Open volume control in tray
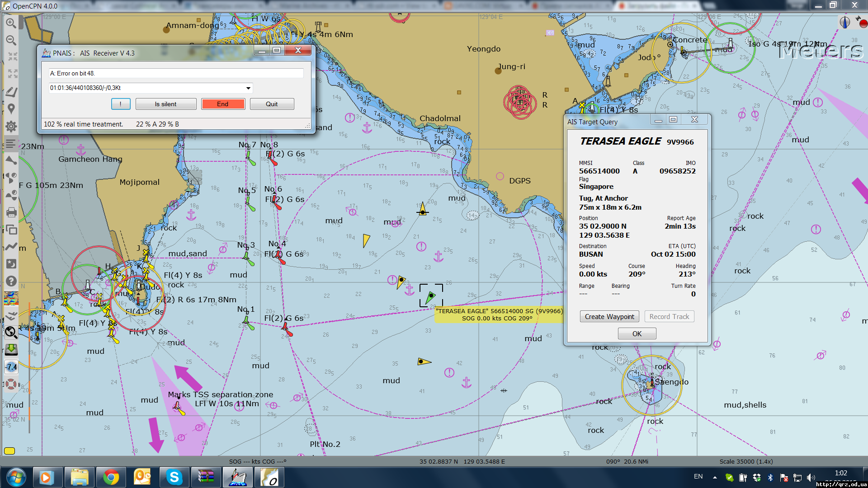 tap(811, 477)
